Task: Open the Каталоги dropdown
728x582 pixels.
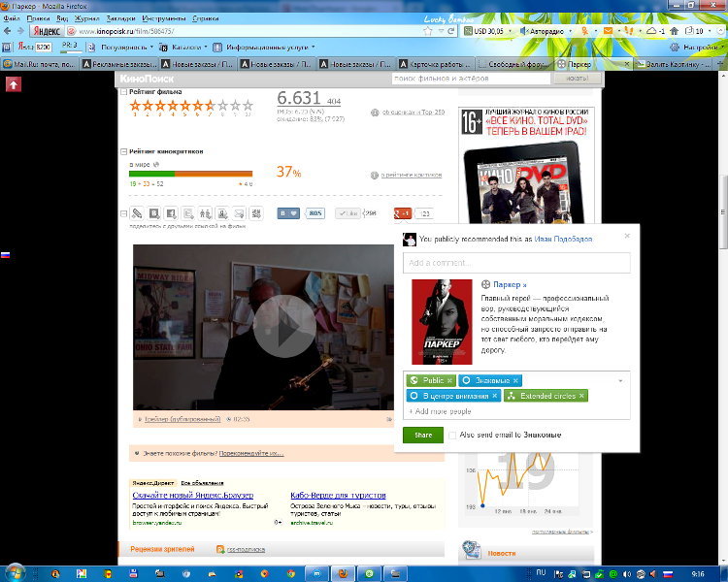Action: tap(183, 48)
